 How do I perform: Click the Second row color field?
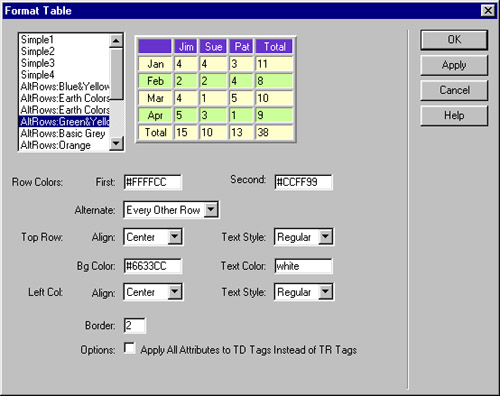click(x=303, y=182)
